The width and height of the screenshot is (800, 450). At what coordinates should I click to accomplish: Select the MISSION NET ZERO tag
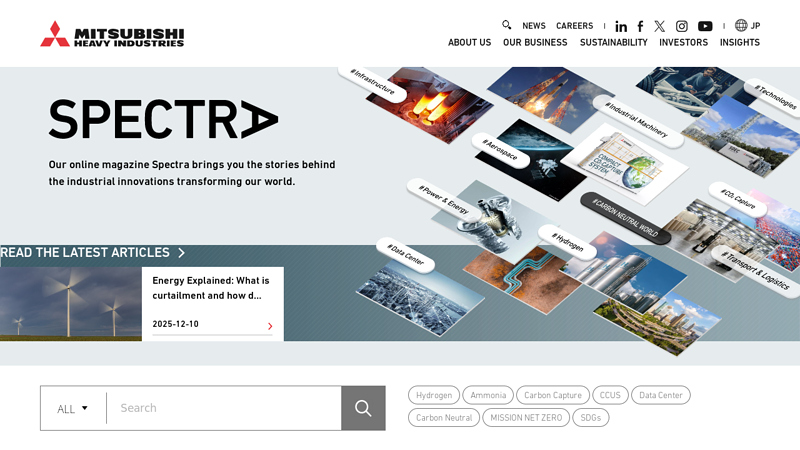[526, 418]
